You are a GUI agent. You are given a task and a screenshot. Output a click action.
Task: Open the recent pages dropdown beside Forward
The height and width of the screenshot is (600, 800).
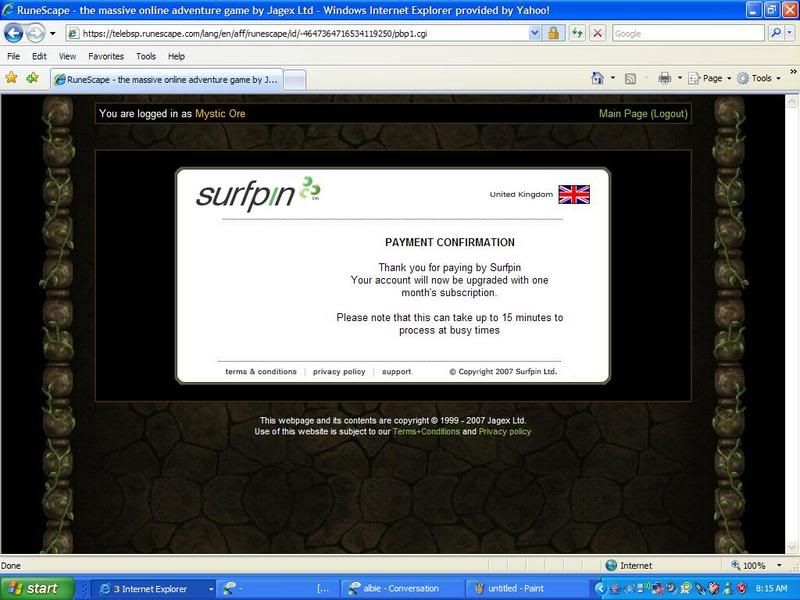click(x=53, y=34)
